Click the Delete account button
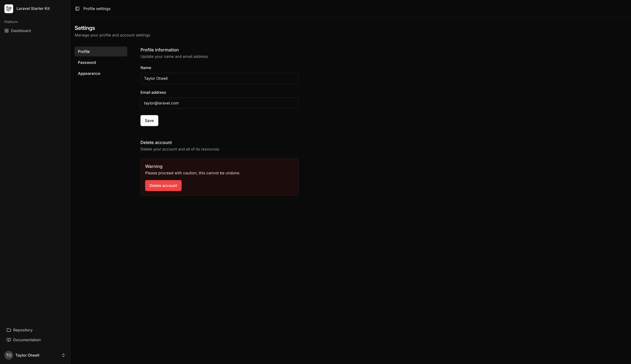This screenshot has width=631, height=364. tap(163, 185)
